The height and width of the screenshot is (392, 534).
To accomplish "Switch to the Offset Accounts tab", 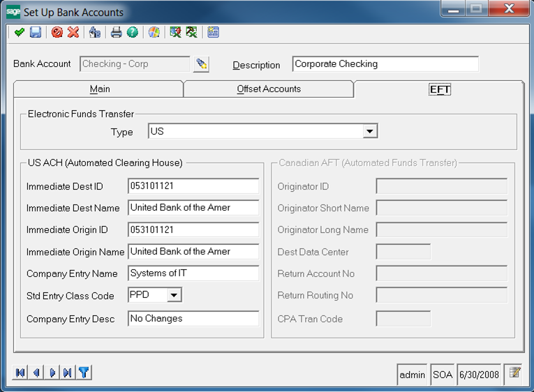I will 269,89.
